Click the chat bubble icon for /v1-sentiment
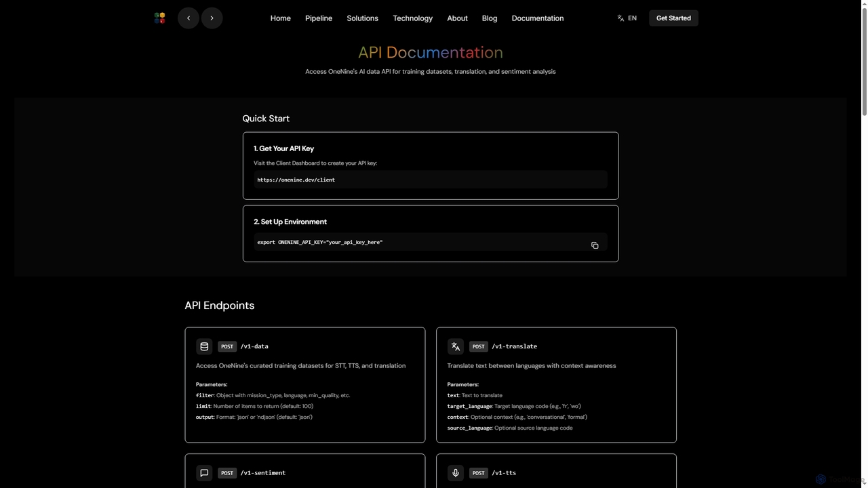868x488 pixels. 204,473
